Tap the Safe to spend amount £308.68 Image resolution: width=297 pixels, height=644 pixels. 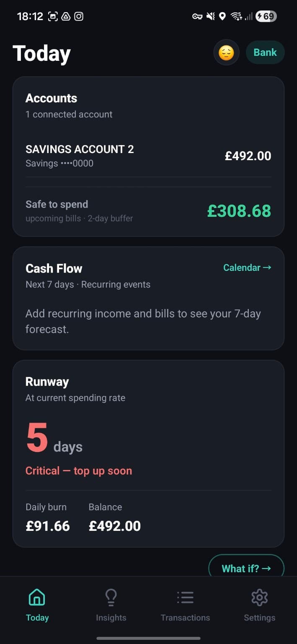point(239,211)
